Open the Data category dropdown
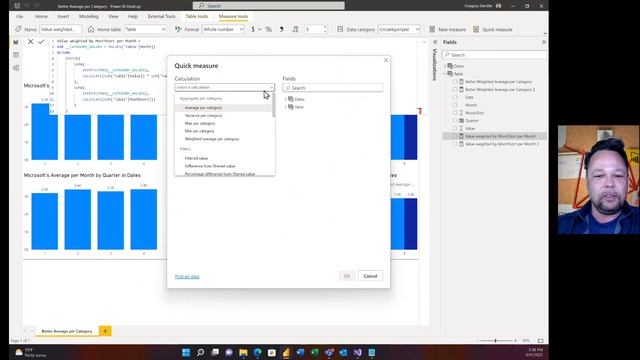Screen dimensions: 640x360 click(399, 29)
